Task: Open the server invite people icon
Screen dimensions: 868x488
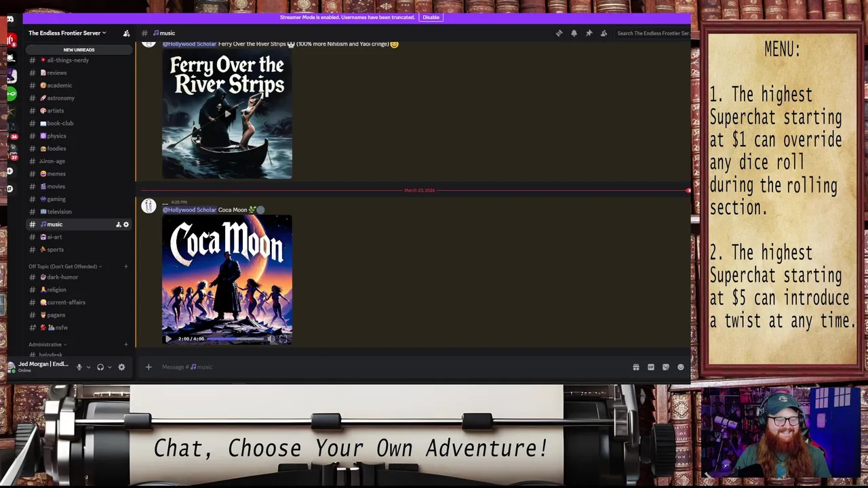Action: (x=126, y=33)
